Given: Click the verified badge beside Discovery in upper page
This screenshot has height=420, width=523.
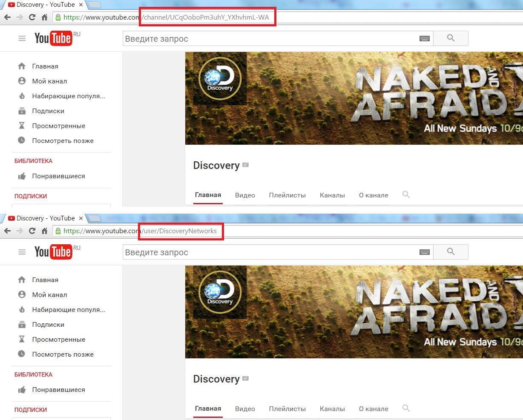Looking at the screenshot, I should click(246, 165).
